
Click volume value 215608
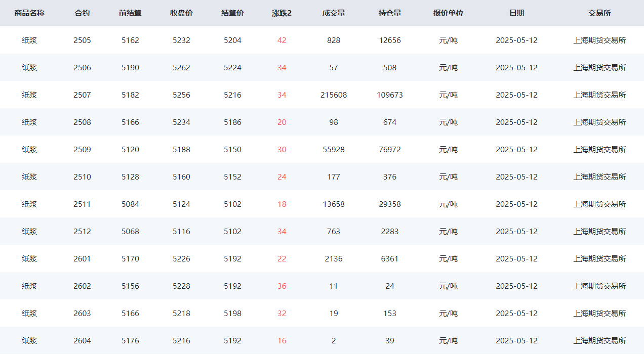pos(334,95)
